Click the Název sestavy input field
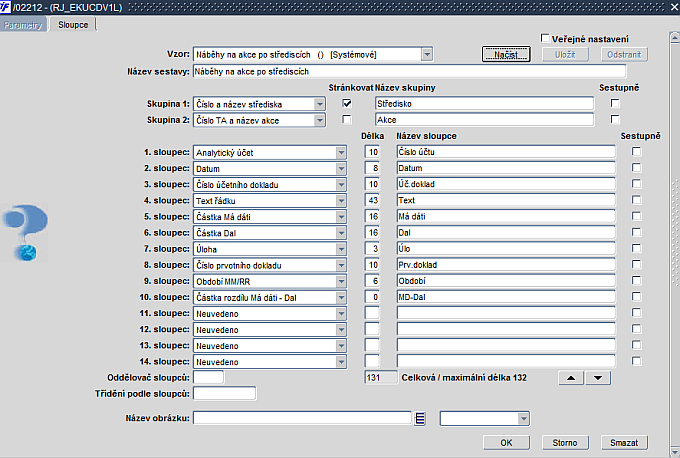Viewport: 680px width, 458px height. (409, 71)
